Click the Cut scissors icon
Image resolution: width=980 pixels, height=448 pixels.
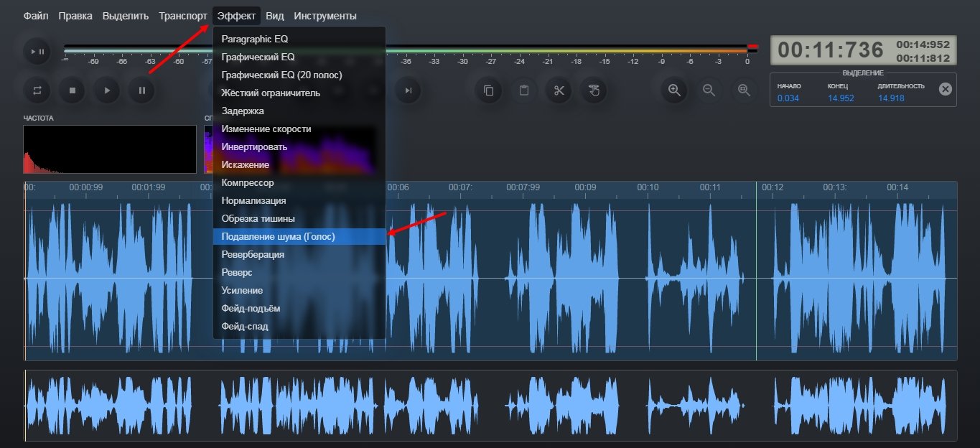click(559, 90)
